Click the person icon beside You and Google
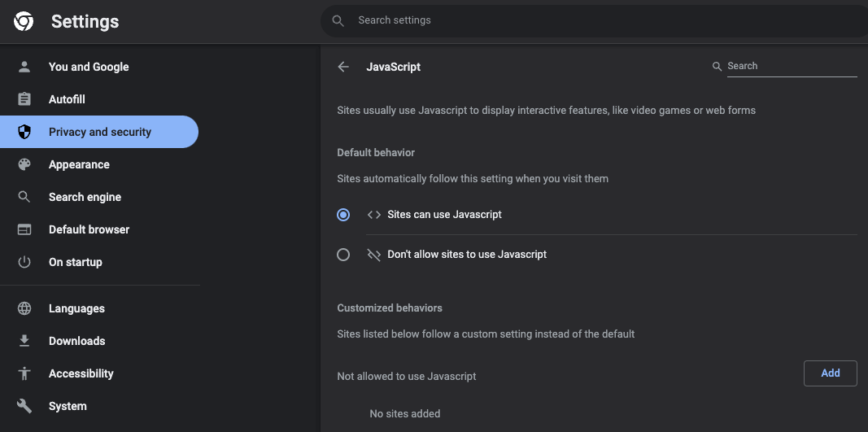The width and height of the screenshot is (868, 432). pyautogui.click(x=24, y=67)
